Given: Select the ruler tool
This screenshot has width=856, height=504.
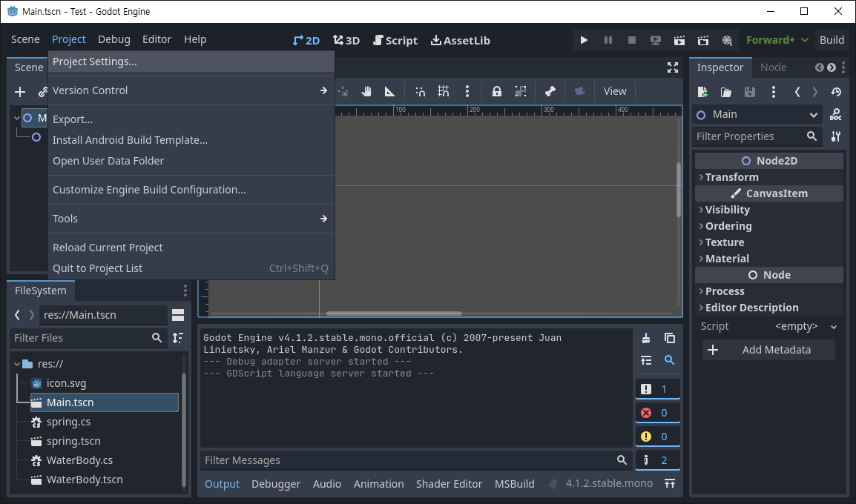Looking at the screenshot, I should tap(389, 91).
